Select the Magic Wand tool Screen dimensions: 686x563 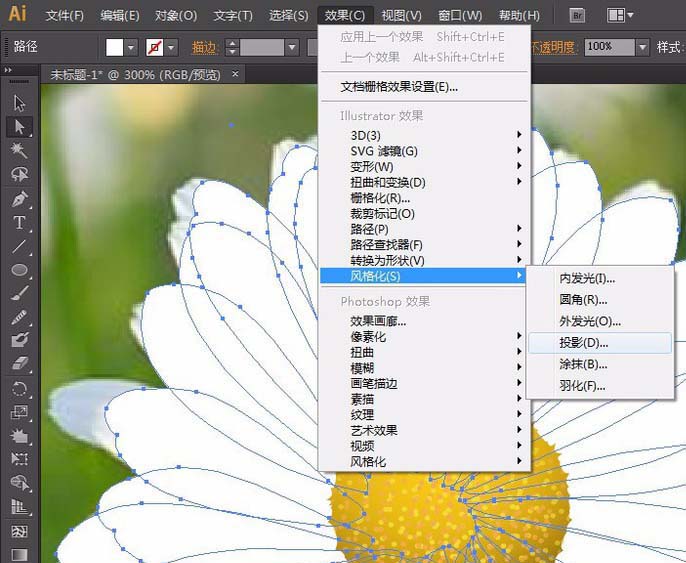[19, 150]
